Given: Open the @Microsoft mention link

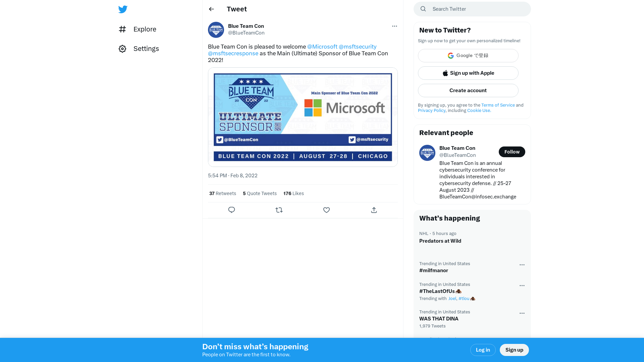Looking at the screenshot, I should pos(322,47).
